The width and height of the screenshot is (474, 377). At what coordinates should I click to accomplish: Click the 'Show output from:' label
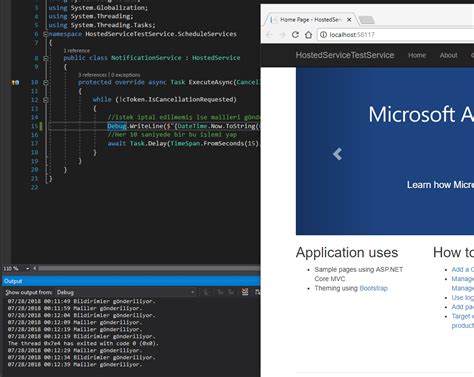click(x=29, y=292)
